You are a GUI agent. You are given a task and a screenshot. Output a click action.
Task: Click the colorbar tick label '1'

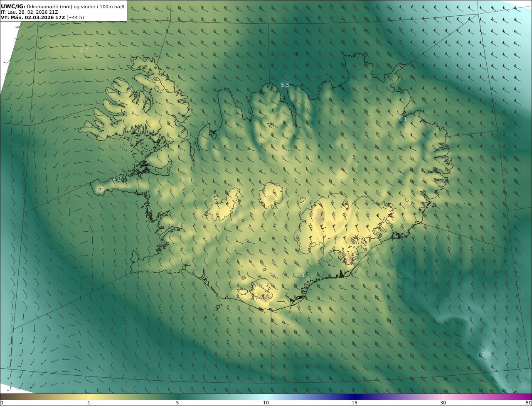[89, 403]
